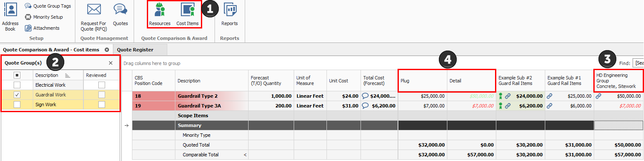Open the Quotes ribbon button

click(x=120, y=14)
